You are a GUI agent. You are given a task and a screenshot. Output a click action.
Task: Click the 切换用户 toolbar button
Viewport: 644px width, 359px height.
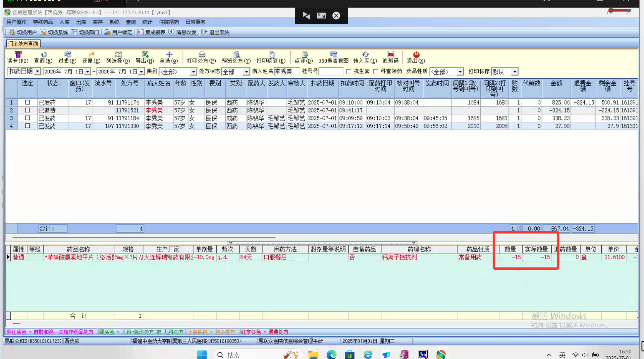[x=23, y=32]
